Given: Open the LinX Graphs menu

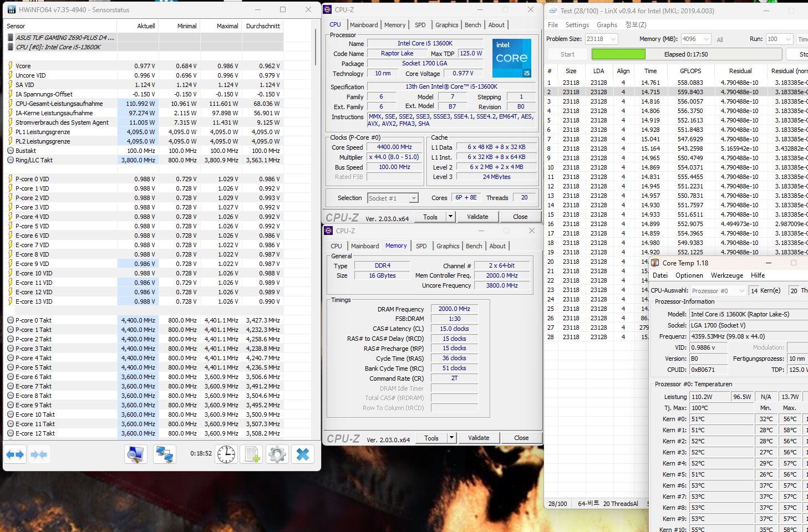Looking at the screenshot, I should click(607, 25).
